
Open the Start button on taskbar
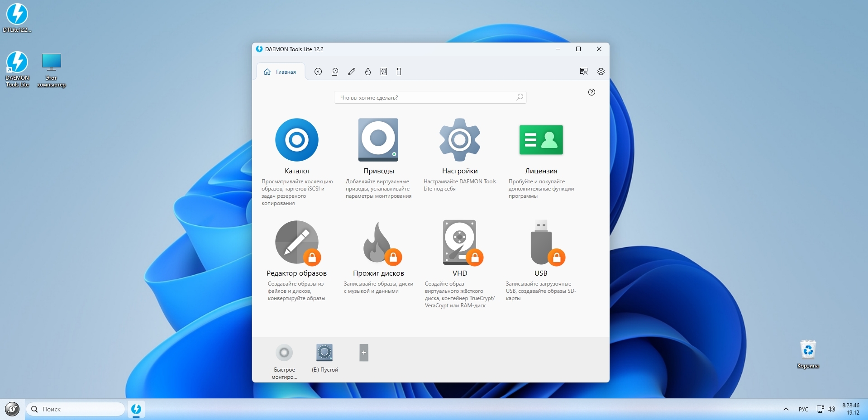(12, 409)
